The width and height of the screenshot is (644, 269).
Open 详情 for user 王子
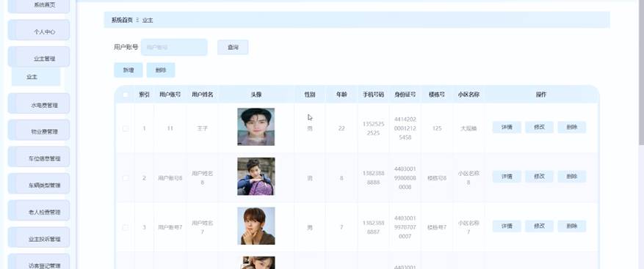point(507,127)
